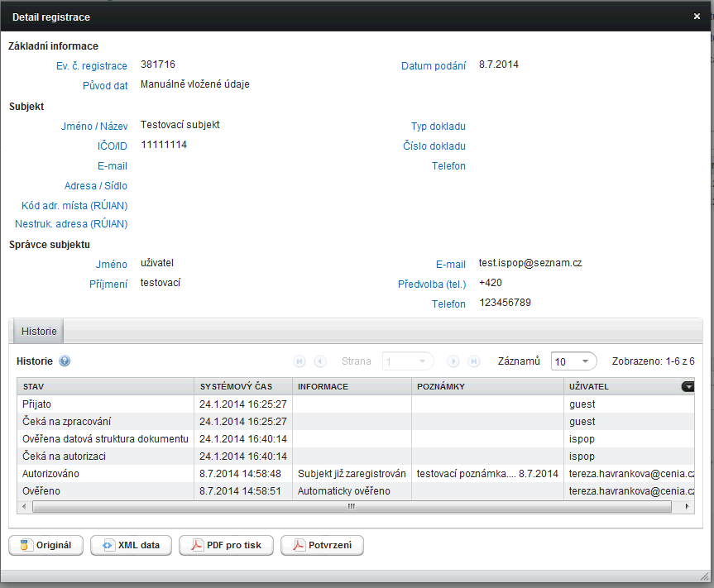This screenshot has width=714, height=588.
Task: Click the history table horizontal scrollbar thumb
Action: (352, 506)
